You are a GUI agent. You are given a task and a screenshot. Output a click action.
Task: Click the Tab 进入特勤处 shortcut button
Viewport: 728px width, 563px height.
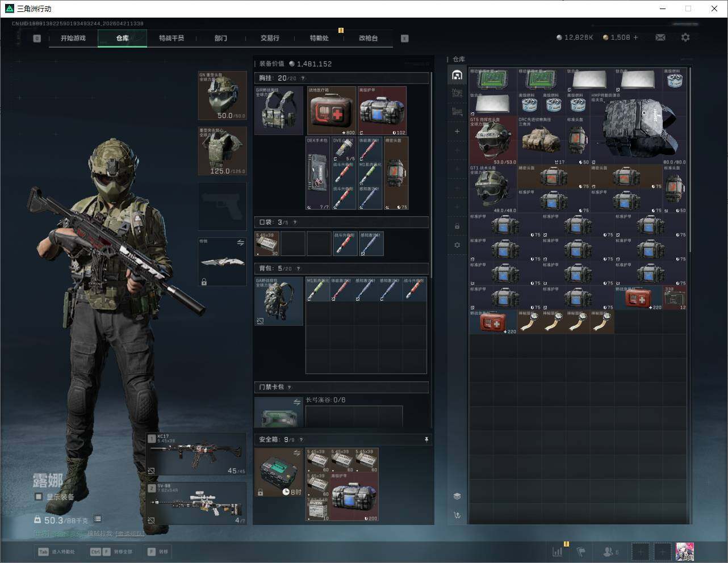click(x=56, y=551)
